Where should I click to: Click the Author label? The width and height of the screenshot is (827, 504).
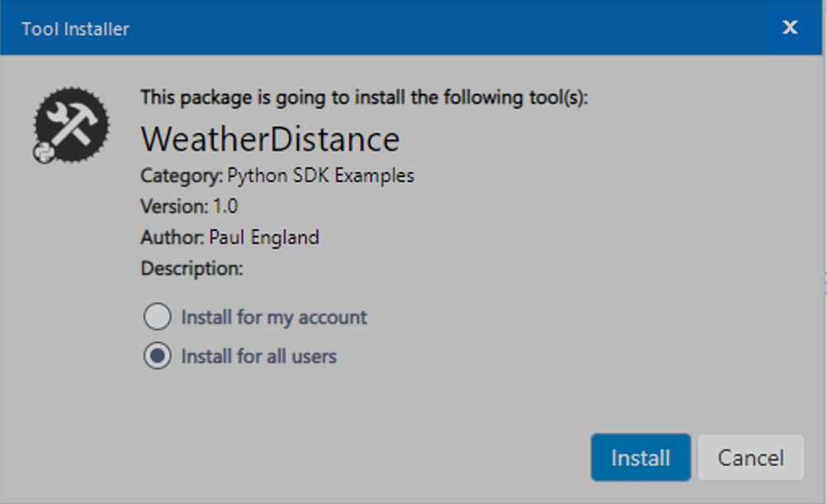coord(172,238)
